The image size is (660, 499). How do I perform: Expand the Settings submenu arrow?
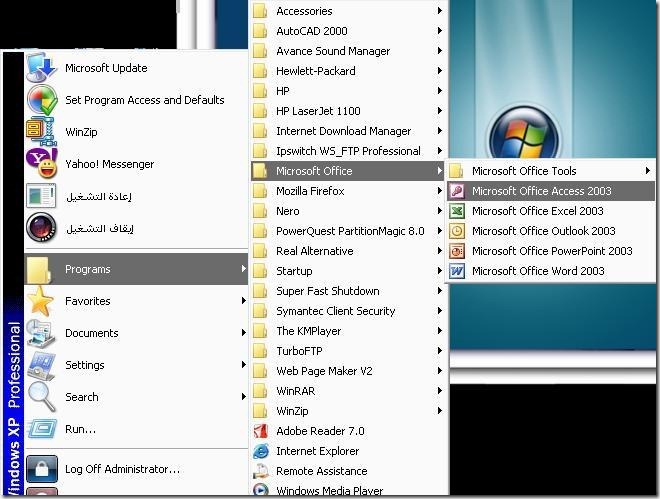243,365
